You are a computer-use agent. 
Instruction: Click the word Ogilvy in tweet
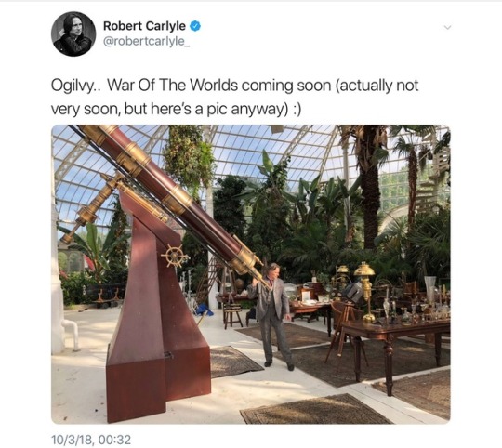pos(73,86)
